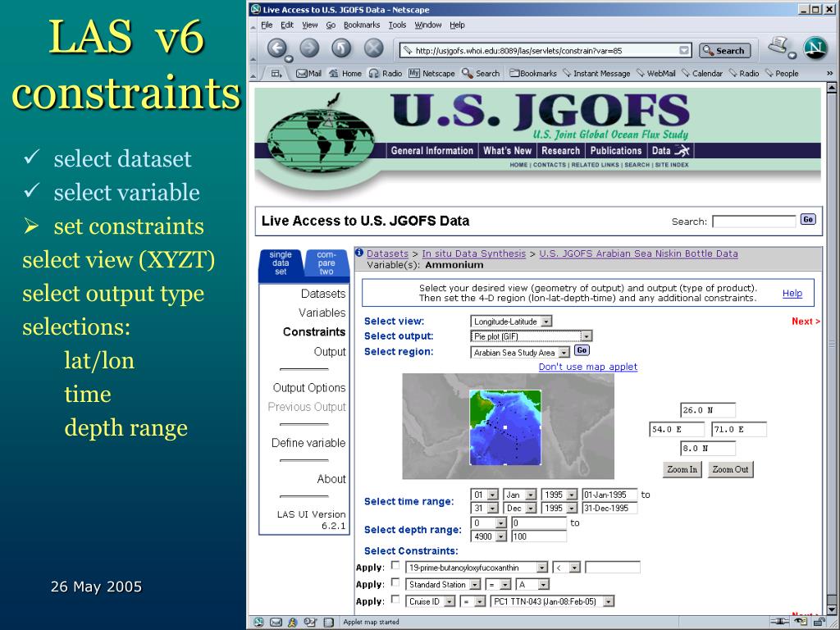The image size is (840, 630).
Task: Open the 19-prime-butanoyloxyfucoxanthin variable dropdown
Action: coord(477,568)
